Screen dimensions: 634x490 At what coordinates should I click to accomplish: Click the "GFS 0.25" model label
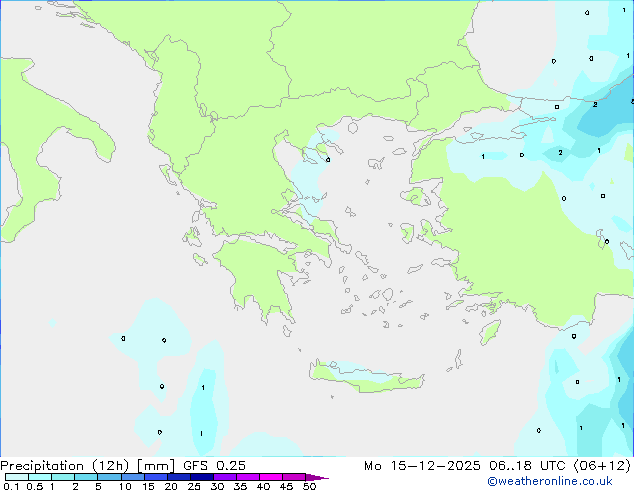point(214,466)
